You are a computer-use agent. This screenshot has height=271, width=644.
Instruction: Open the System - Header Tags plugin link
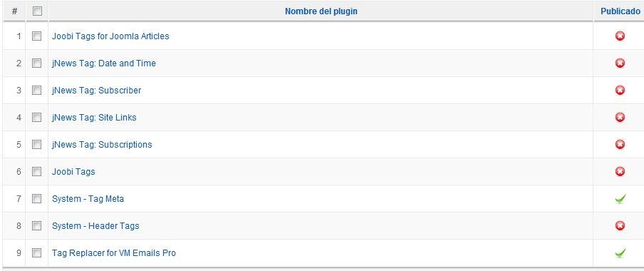[95, 226]
